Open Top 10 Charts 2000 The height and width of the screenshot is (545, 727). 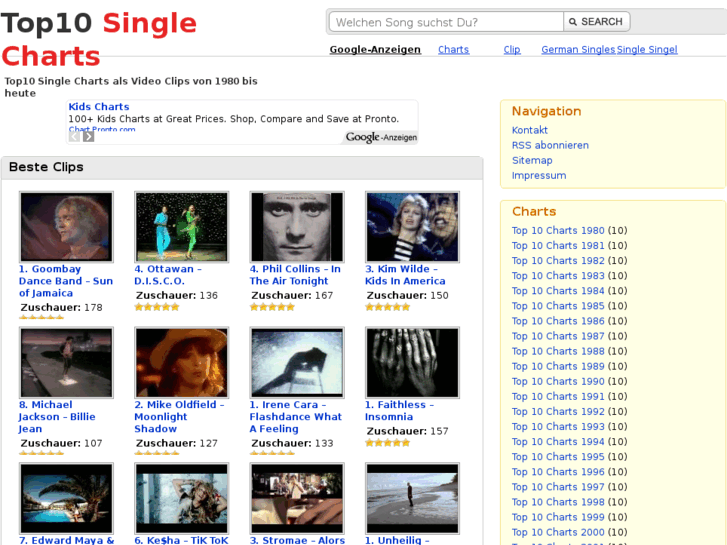coord(558,532)
